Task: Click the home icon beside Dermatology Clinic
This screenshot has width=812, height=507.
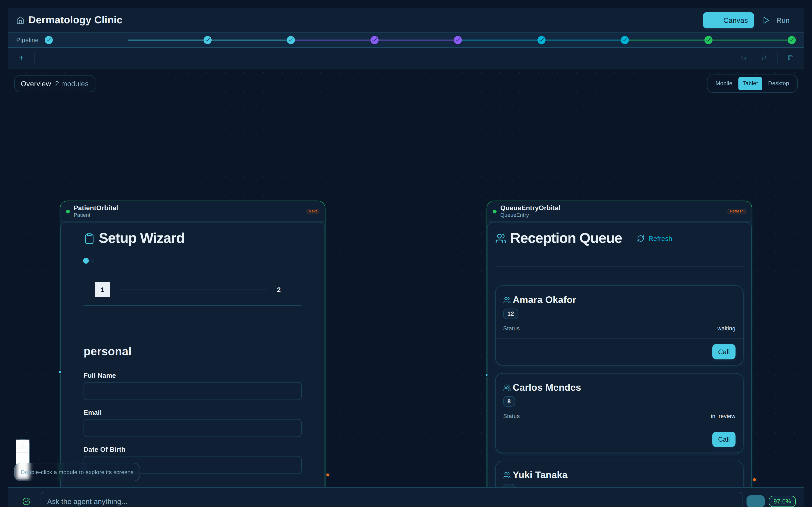Action: click(x=20, y=21)
